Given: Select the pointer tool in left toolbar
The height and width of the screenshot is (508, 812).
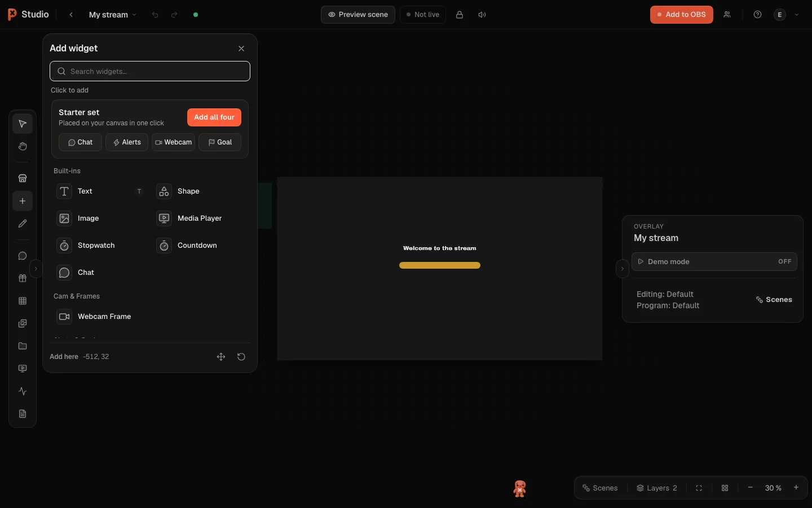Looking at the screenshot, I should pos(23,124).
